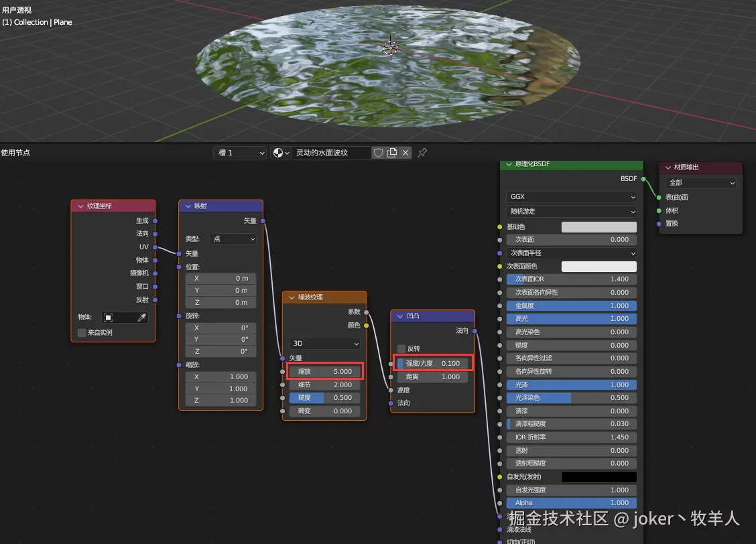756x544 pixels.
Task: Click the material name 灵动的水面波纹 field
Action: pos(332,153)
